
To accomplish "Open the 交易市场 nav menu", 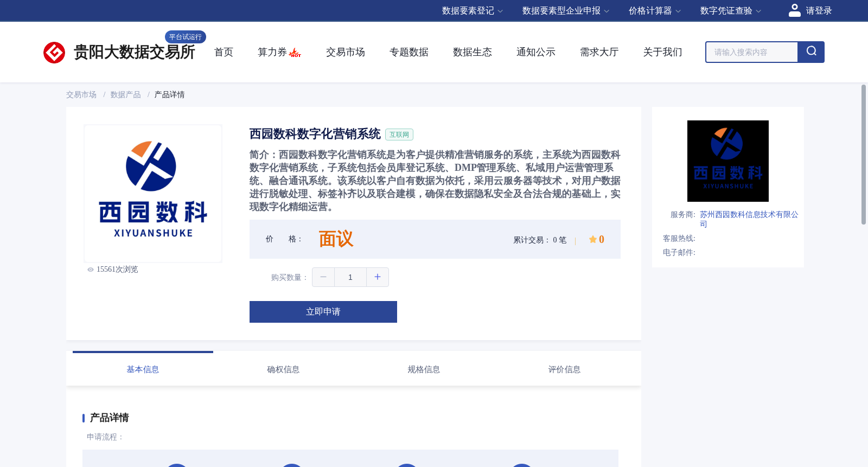I will 346,52.
